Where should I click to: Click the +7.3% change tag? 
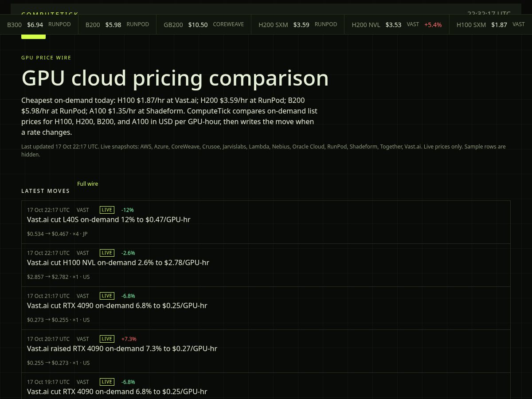(x=129, y=339)
